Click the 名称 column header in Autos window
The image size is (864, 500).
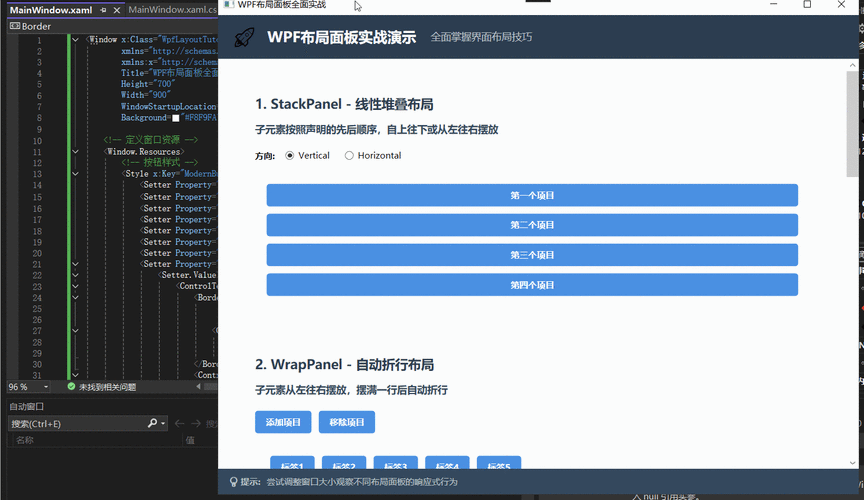pyautogui.click(x=25, y=440)
